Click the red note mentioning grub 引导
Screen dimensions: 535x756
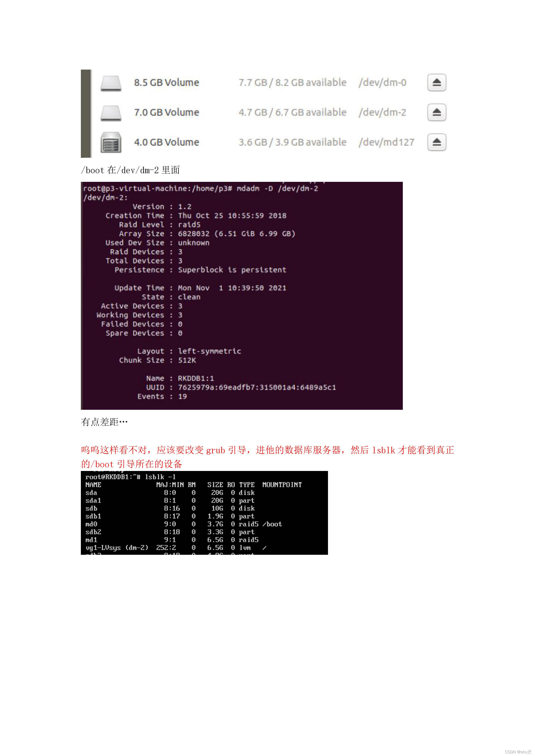[x=267, y=457]
